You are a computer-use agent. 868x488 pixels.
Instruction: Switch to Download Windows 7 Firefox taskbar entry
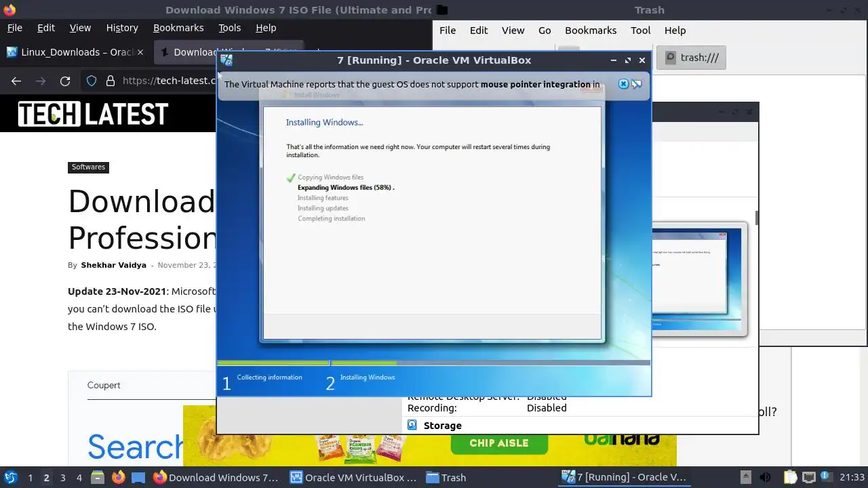[216, 477]
